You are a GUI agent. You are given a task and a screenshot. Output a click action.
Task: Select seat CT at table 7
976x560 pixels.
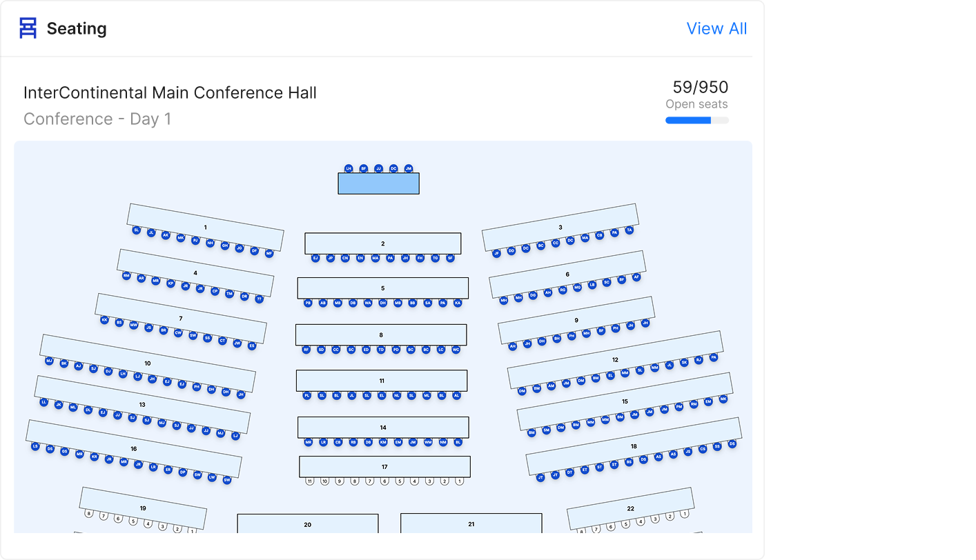[x=222, y=341]
